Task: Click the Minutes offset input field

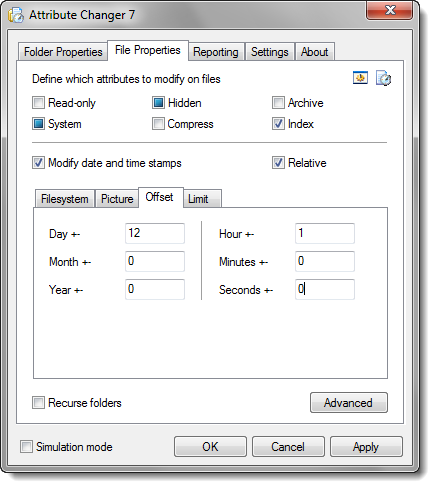Action: tap(325, 261)
